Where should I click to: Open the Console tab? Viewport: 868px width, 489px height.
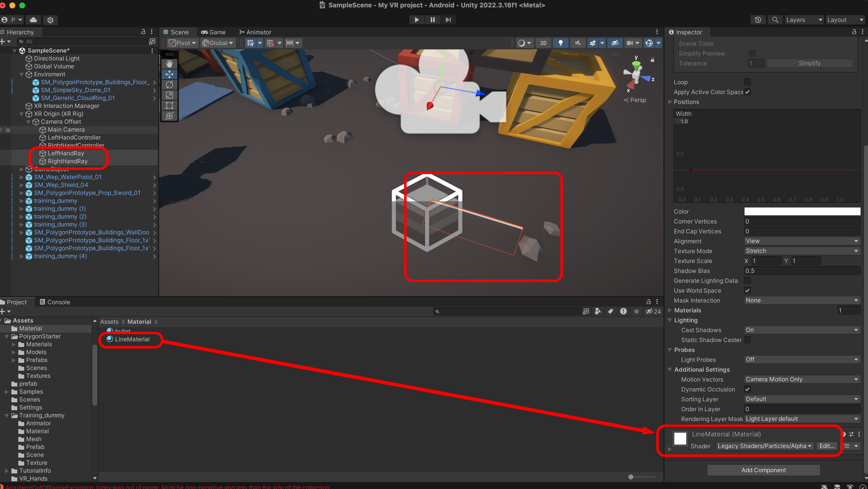(55, 302)
